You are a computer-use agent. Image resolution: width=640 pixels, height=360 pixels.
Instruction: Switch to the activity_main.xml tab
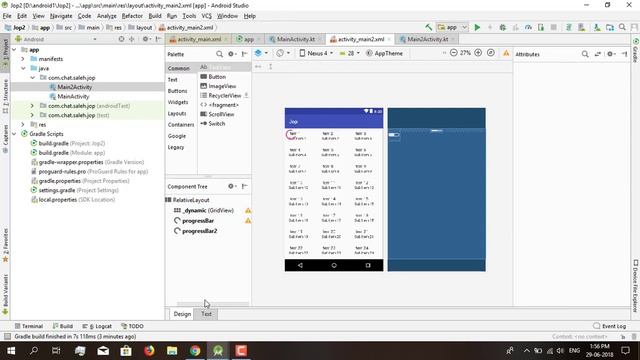coord(199,39)
